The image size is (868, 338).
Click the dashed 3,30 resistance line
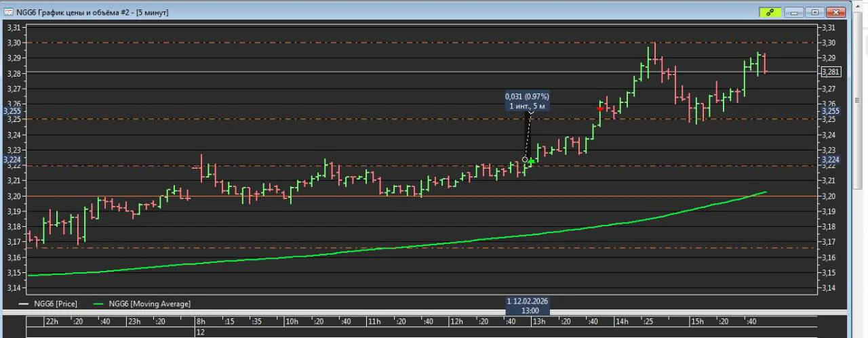click(420, 43)
